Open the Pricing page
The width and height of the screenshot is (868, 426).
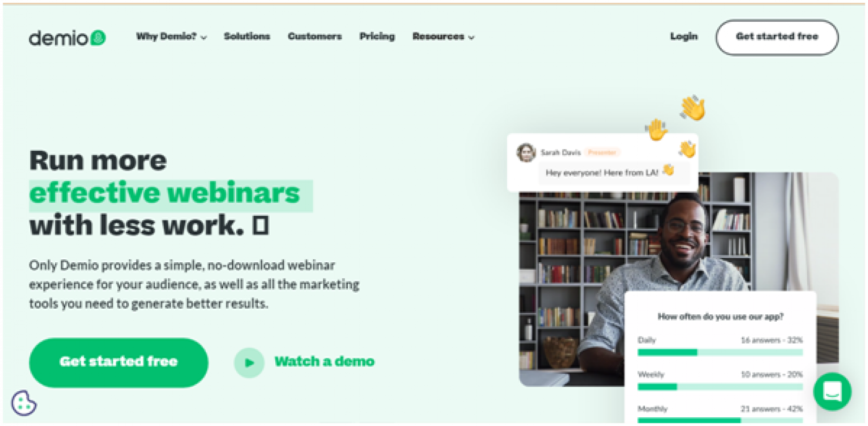point(377,37)
